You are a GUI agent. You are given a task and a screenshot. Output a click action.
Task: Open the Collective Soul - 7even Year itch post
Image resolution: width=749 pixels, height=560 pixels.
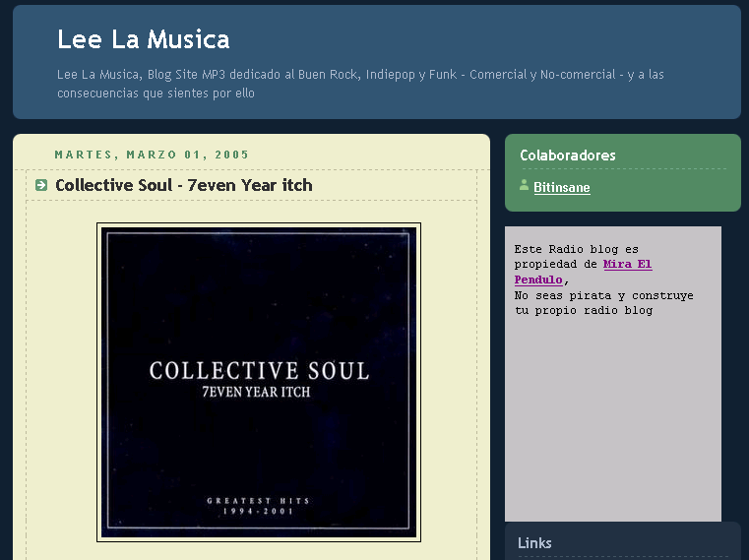pyautogui.click(x=183, y=185)
